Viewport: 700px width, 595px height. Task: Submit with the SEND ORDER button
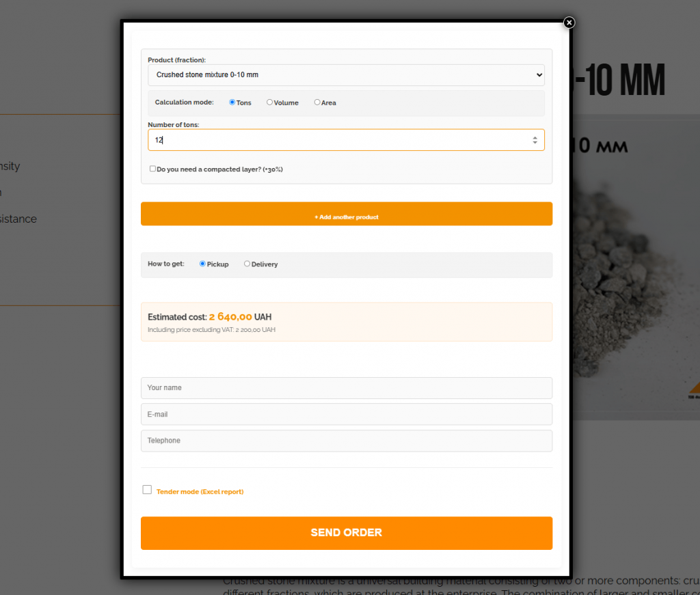click(347, 533)
